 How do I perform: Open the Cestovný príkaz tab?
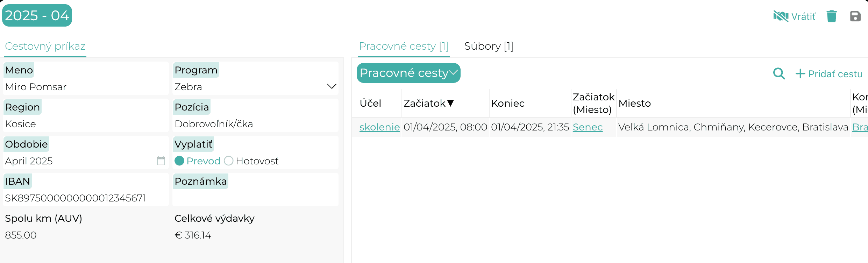pyautogui.click(x=45, y=46)
